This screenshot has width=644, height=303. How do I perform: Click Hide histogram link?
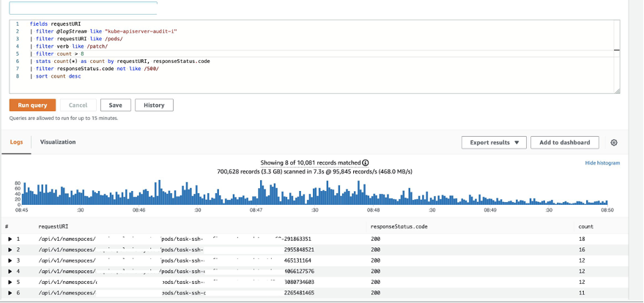tap(602, 162)
